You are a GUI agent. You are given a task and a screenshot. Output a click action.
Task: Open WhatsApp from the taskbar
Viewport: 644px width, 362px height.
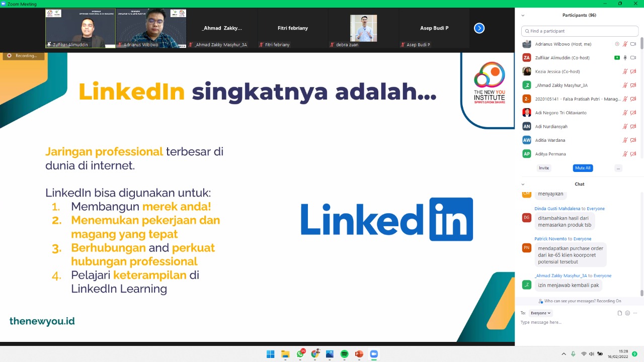click(300, 354)
